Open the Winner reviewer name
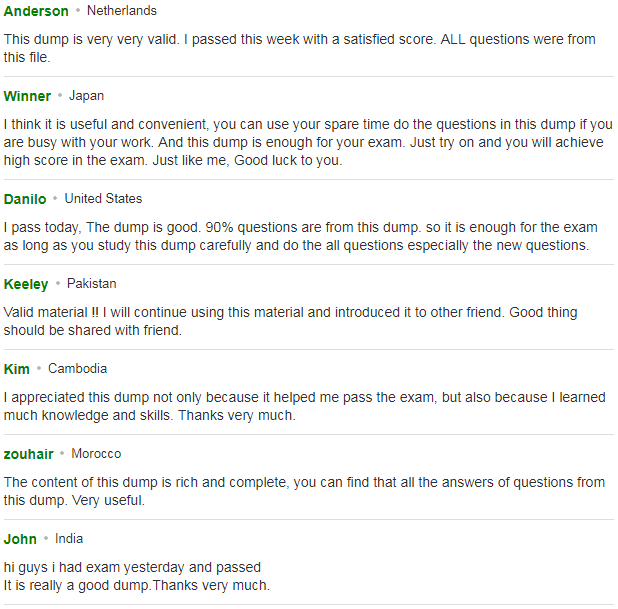The height and width of the screenshot is (609, 618). 27,96
